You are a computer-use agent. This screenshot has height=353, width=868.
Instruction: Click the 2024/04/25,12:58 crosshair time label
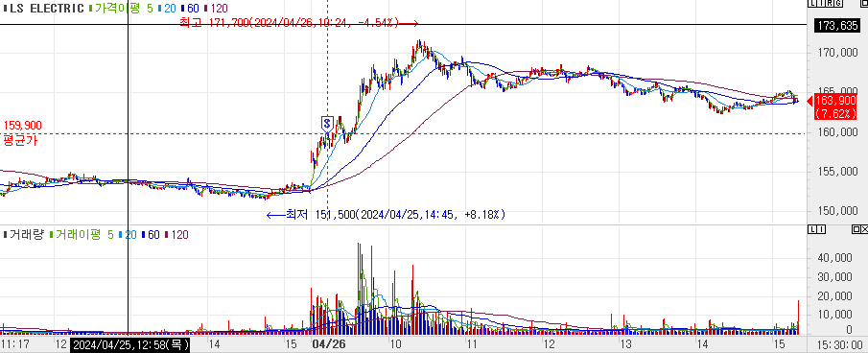click(x=130, y=344)
